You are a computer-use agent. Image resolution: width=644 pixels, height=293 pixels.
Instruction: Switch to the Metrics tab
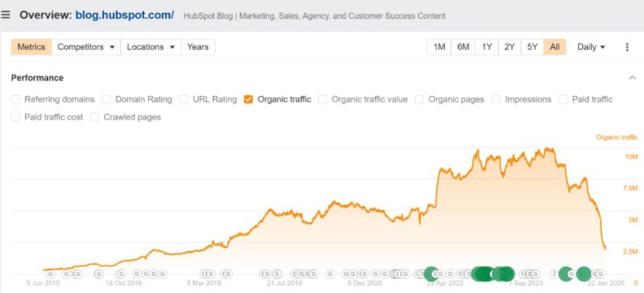pyautogui.click(x=31, y=47)
